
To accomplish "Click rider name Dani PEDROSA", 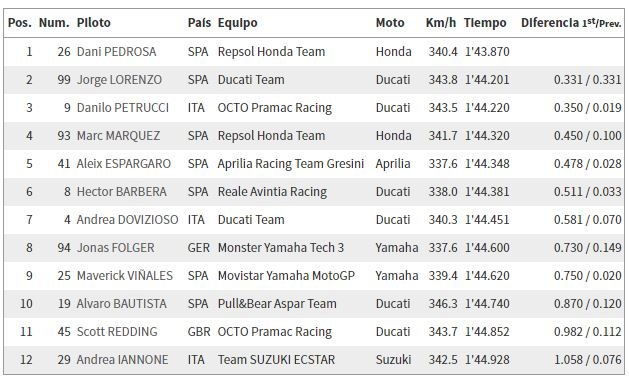I will (116, 52).
